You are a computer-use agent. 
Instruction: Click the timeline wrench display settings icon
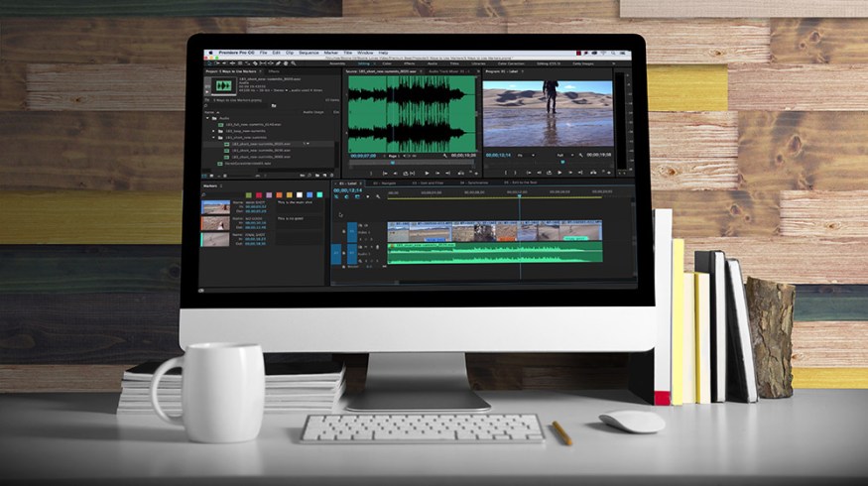coord(377,196)
